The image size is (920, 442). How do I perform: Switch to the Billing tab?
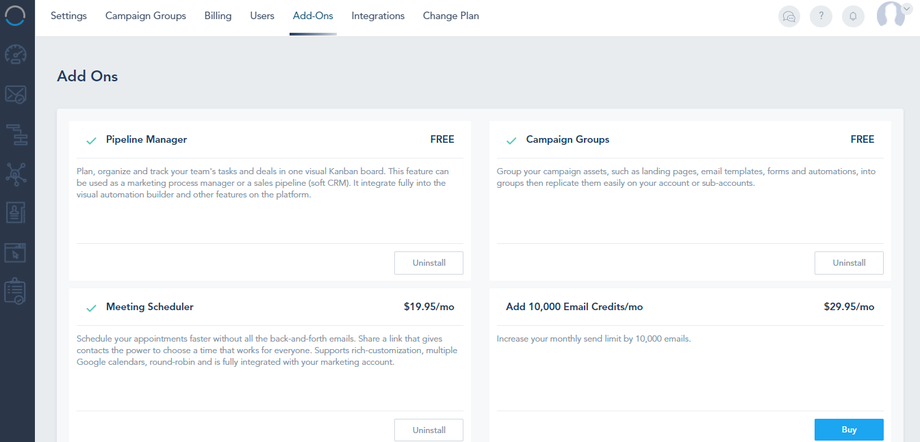click(x=218, y=16)
